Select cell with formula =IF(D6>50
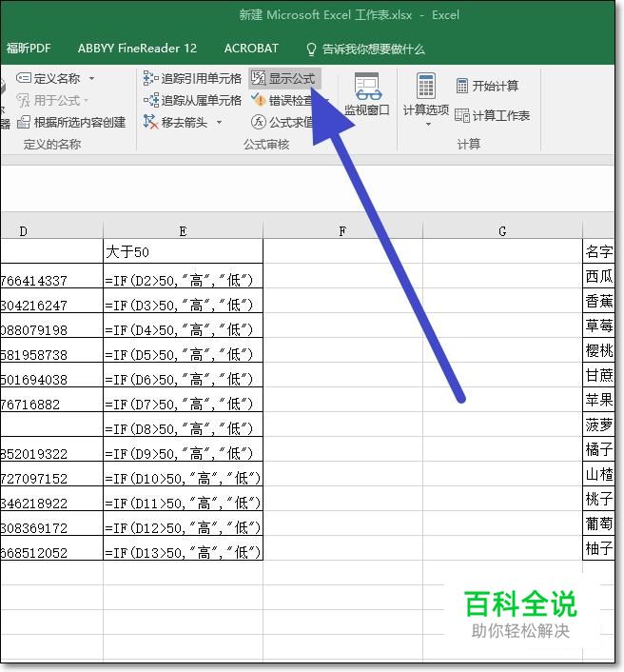Image resolution: width=624 pixels, height=672 pixels. (x=183, y=375)
